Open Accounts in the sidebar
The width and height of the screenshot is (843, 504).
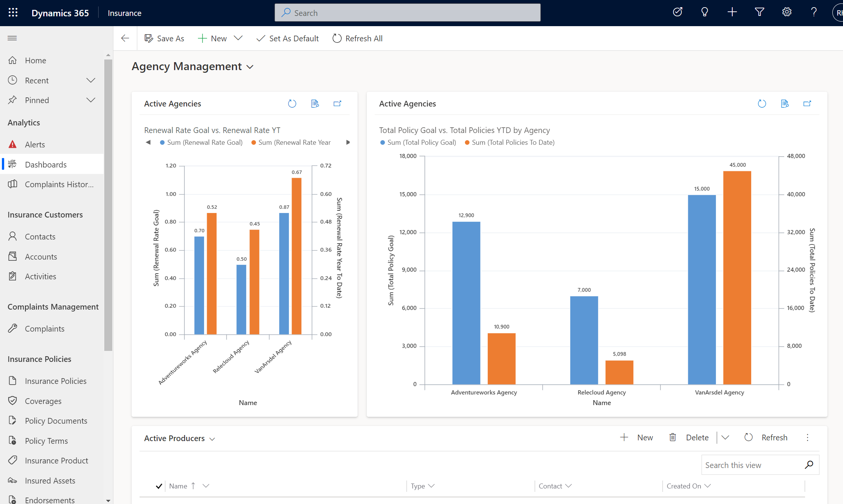pos(52,257)
